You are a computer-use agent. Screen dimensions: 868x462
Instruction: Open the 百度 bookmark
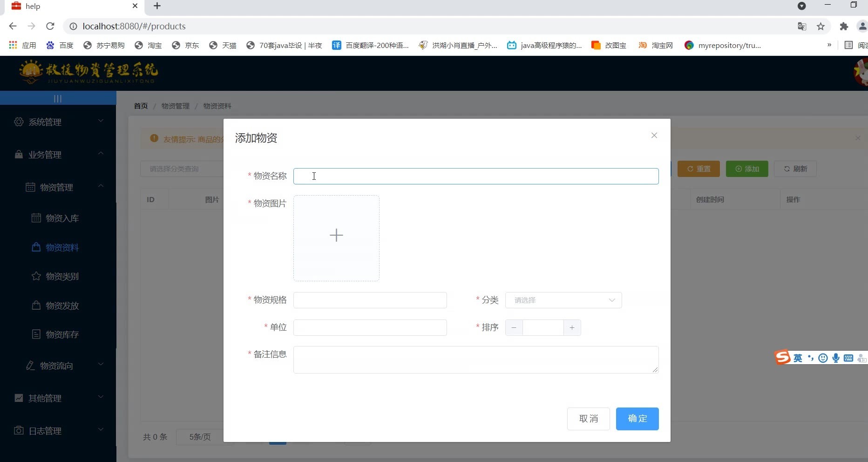pyautogui.click(x=60, y=45)
